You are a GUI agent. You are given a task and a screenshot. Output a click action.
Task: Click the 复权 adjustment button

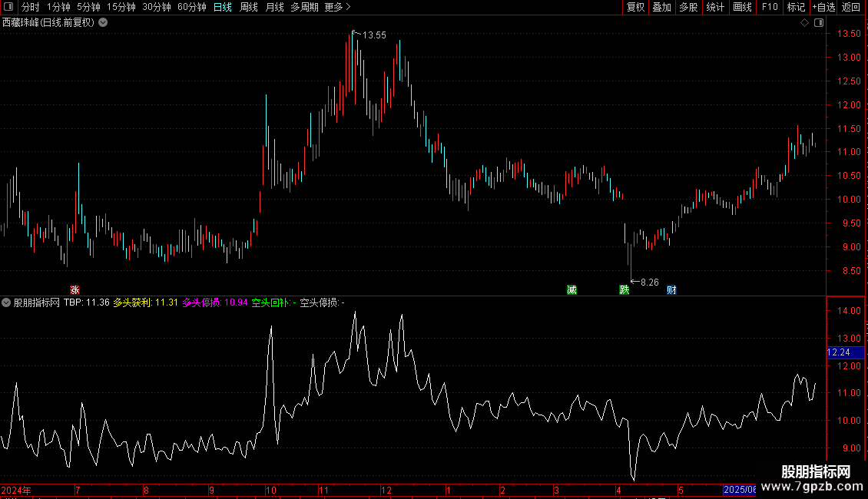click(635, 7)
